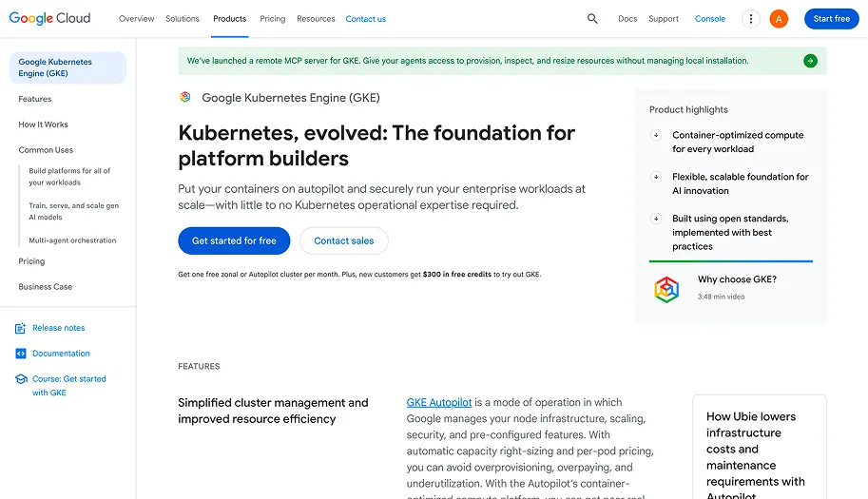Open the How Ubie lowers infrastructure costs card
Screen dimensions: 868x499
759,447
